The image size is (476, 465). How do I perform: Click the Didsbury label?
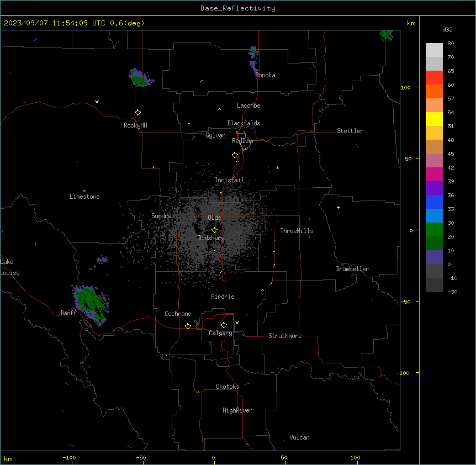pyautogui.click(x=211, y=238)
